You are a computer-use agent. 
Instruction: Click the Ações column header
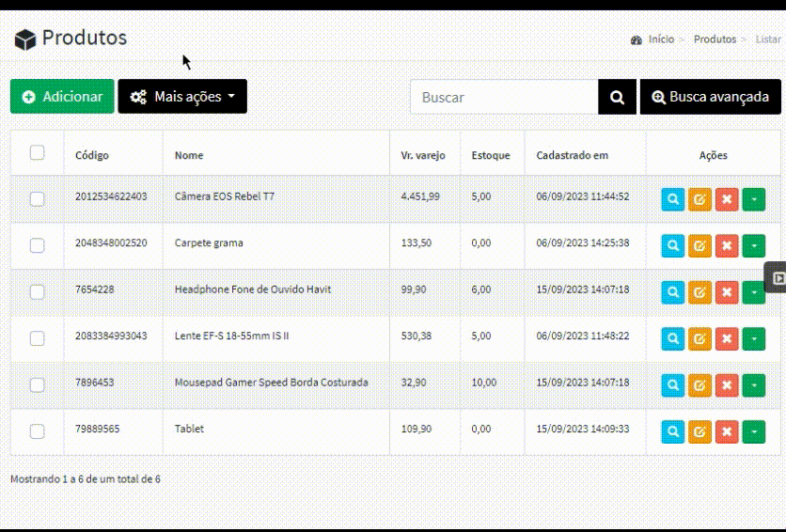pyautogui.click(x=713, y=155)
